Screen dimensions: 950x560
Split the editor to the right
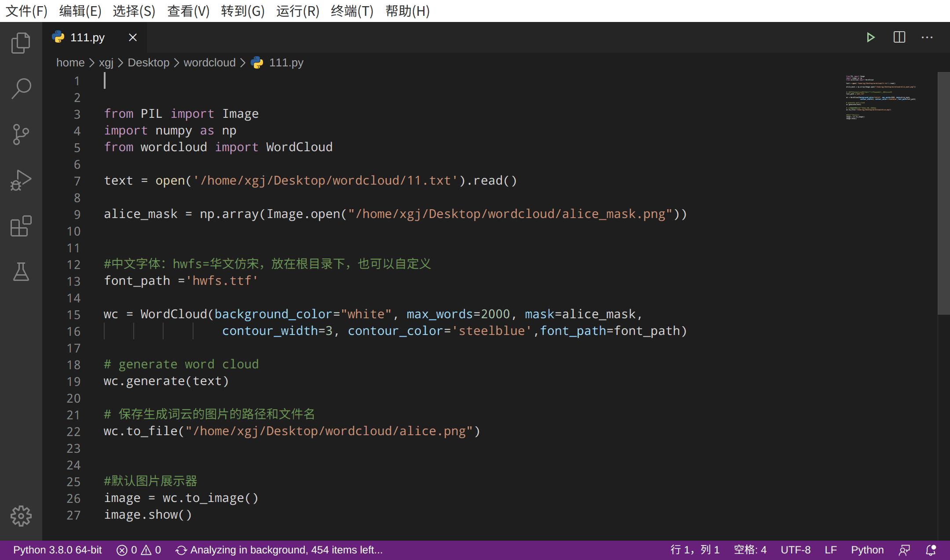[x=899, y=37]
